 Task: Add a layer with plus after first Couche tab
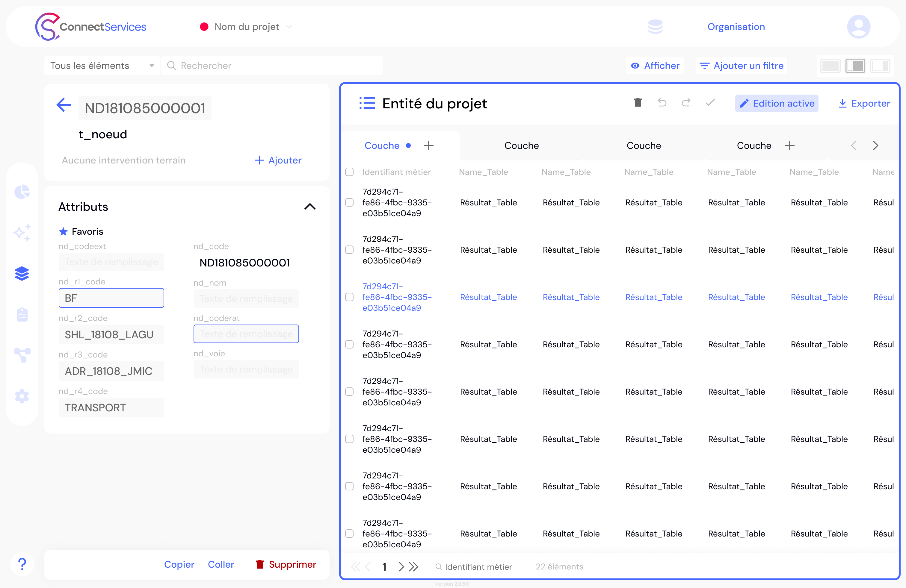pyautogui.click(x=429, y=146)
